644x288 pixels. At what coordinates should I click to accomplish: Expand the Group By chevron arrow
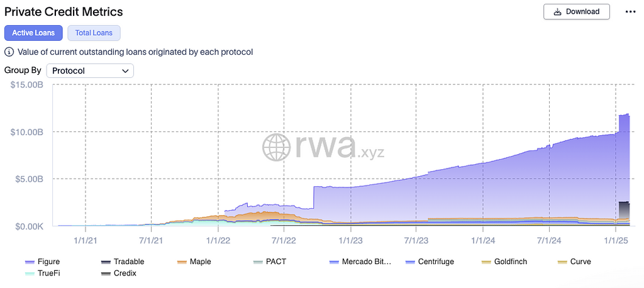pyautogui.click(x=125, y=71)
